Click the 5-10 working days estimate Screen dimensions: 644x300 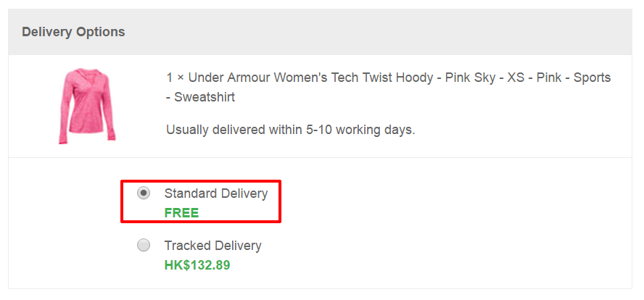360,130
